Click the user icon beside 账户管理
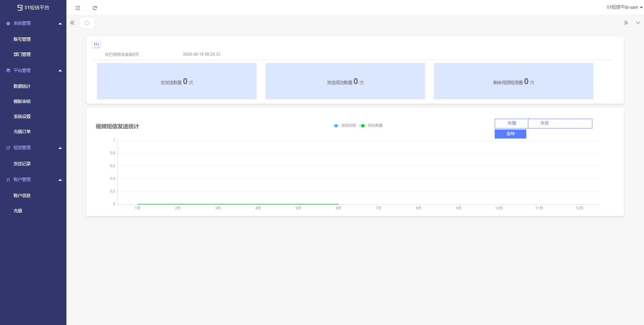The width and height of the screenshot is (644, 325). pos(8,180)
